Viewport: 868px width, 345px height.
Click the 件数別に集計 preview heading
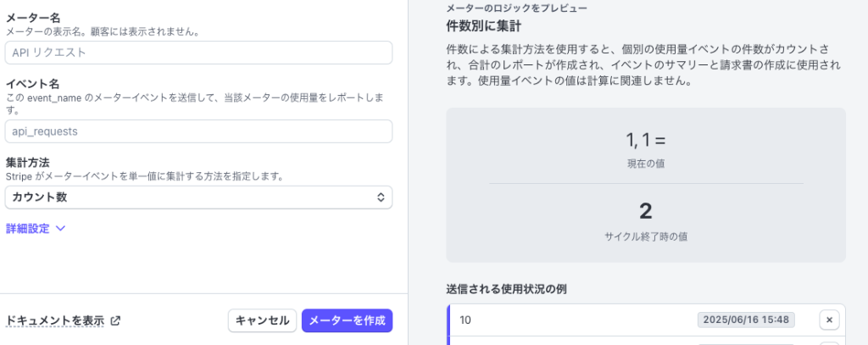coord(484,25)
